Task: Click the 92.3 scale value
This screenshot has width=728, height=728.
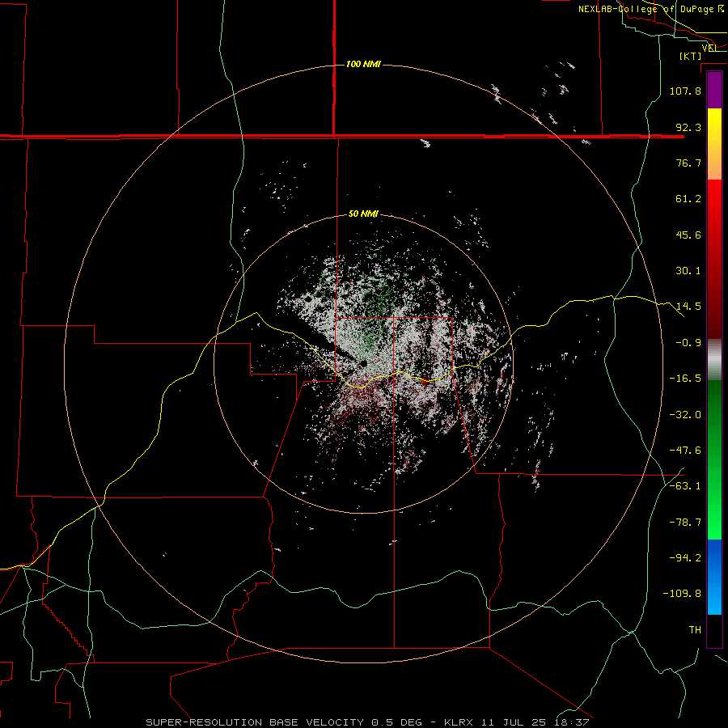Action: pyautogui.click(x=688, y=127)
